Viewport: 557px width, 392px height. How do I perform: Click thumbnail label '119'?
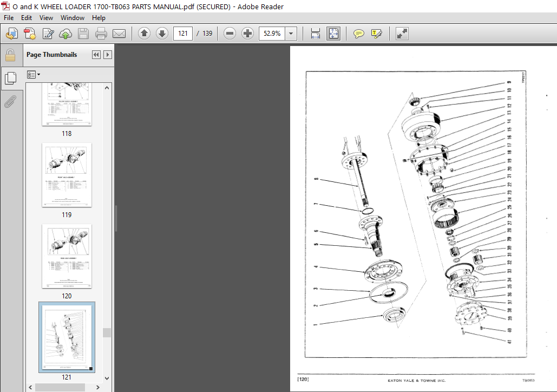[x=67, y=214]
